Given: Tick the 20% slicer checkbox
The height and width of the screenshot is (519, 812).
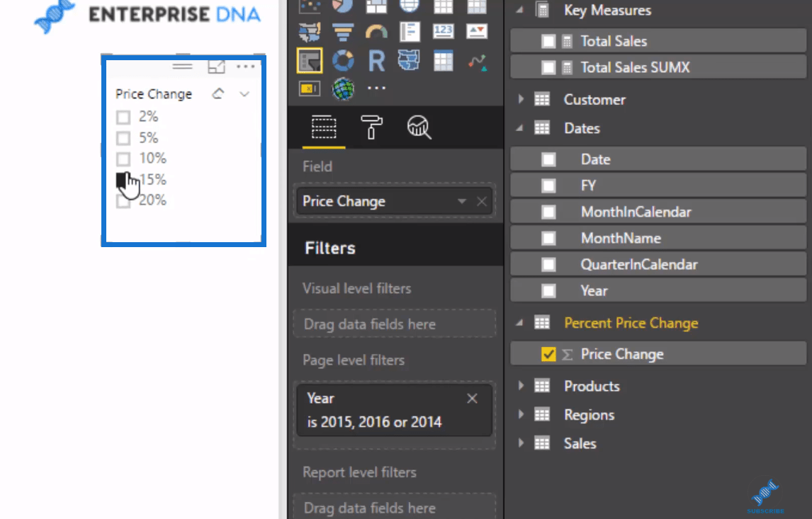Looking at the screenshot, I should (123, 201).
